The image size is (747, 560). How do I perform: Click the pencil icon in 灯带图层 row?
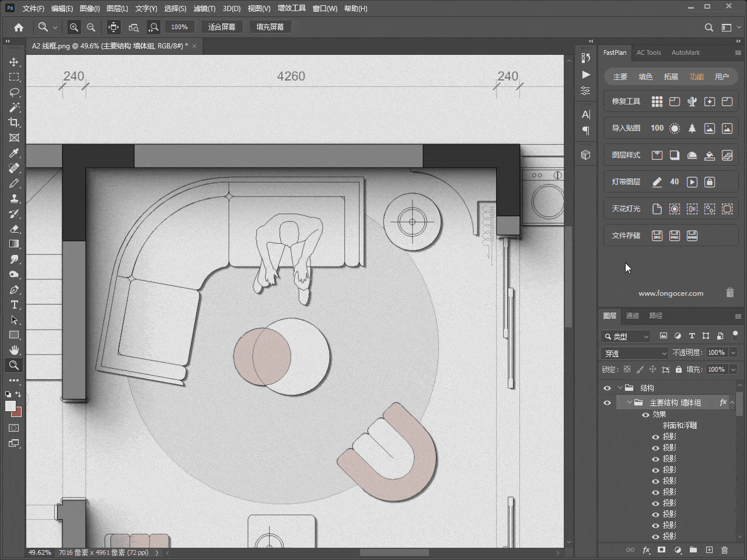[657, 182]
